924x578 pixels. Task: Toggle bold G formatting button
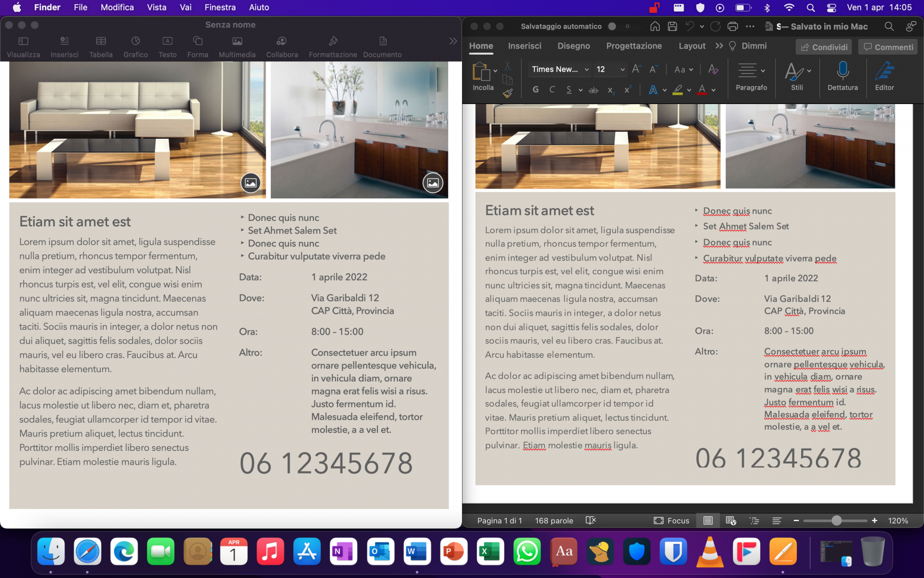pos(535,90)
